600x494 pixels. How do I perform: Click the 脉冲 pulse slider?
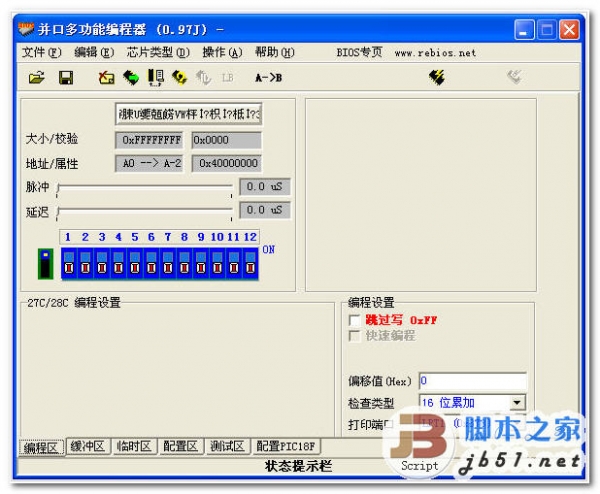pos(144,188)
